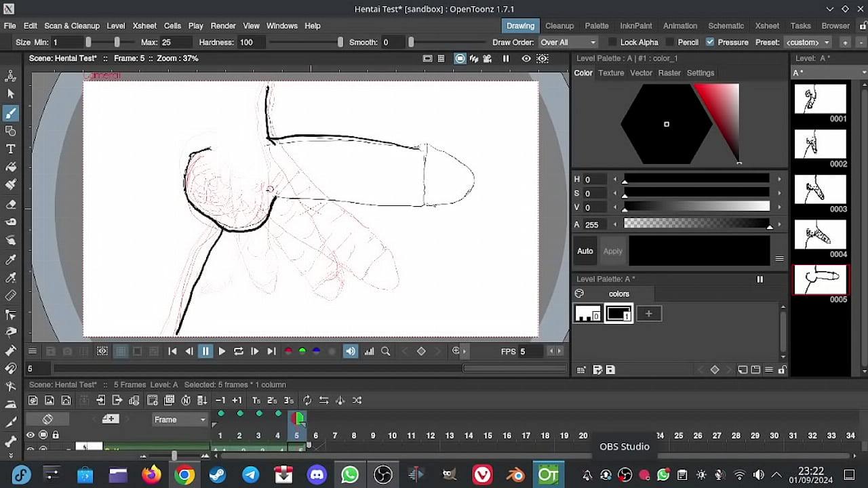Screen dimensions: 868x488
Task: Select the Geometric shape tool
Action: pos(11,131)
